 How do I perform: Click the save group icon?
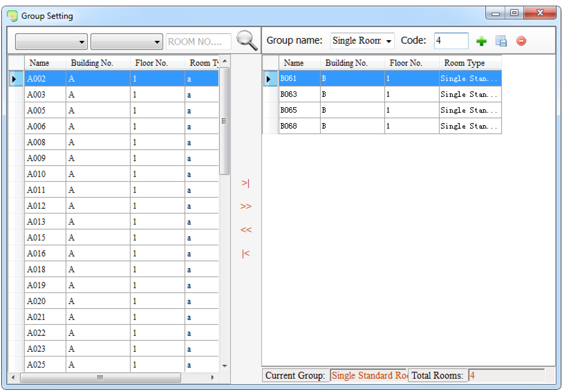[x=501, y=41]
